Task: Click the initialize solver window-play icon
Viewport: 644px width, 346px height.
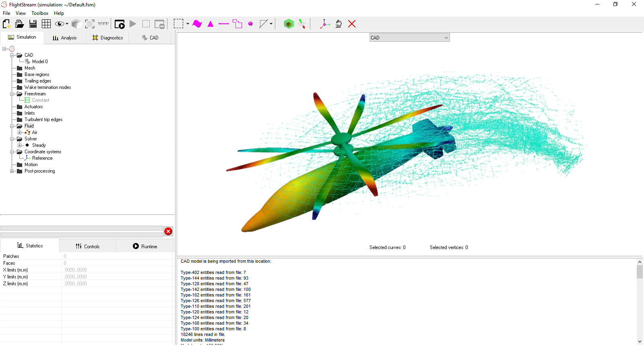Action: coord(120,24)
